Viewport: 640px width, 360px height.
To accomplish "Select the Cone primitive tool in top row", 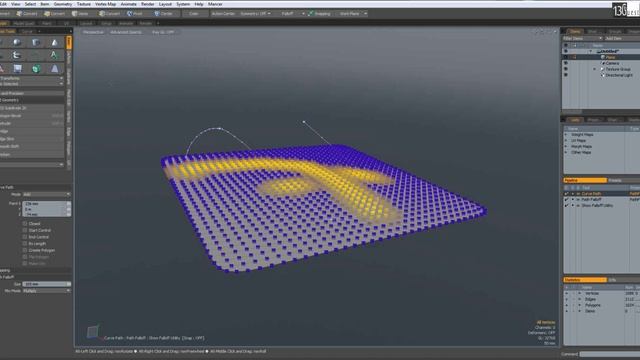I will pyautogui.click(x=54, y=42).
